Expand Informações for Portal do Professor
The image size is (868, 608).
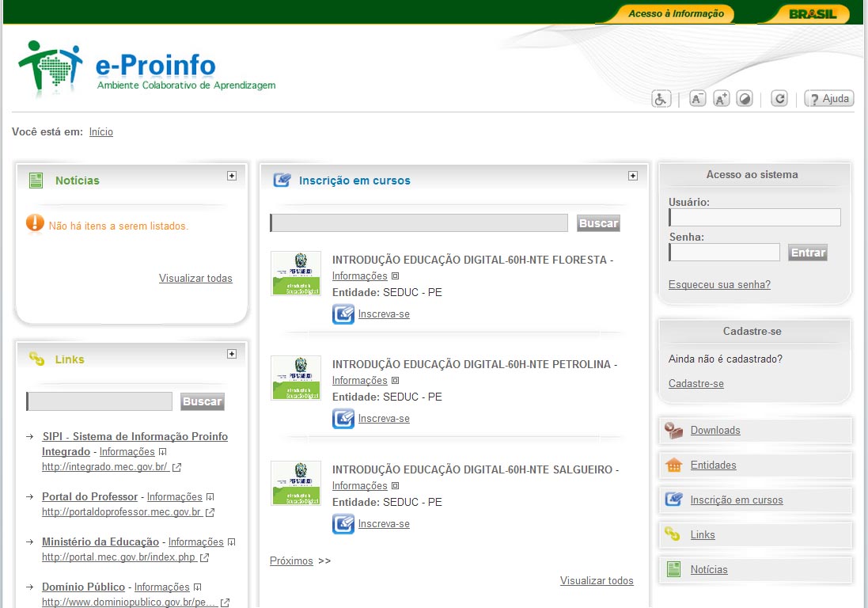(x=180, y=496)
